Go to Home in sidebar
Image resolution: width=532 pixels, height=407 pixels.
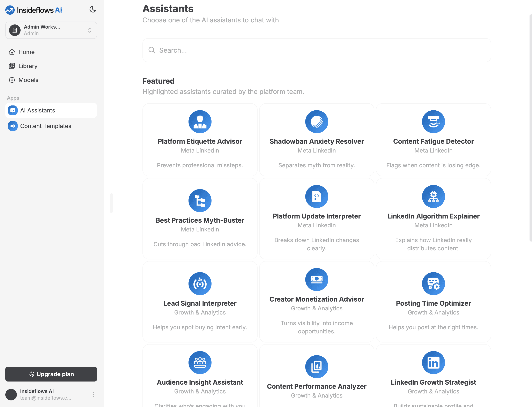[26, 52]
